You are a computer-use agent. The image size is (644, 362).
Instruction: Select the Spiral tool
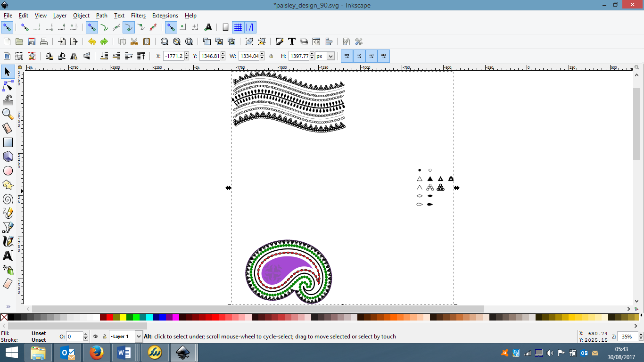click(7, 199)
